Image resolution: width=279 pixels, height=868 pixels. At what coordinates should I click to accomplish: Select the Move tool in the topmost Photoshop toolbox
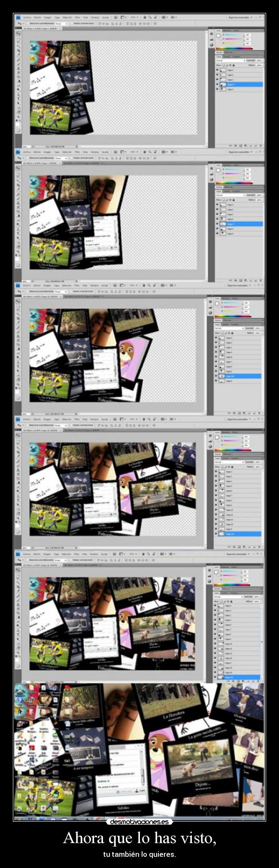click(x=18, y=33)
